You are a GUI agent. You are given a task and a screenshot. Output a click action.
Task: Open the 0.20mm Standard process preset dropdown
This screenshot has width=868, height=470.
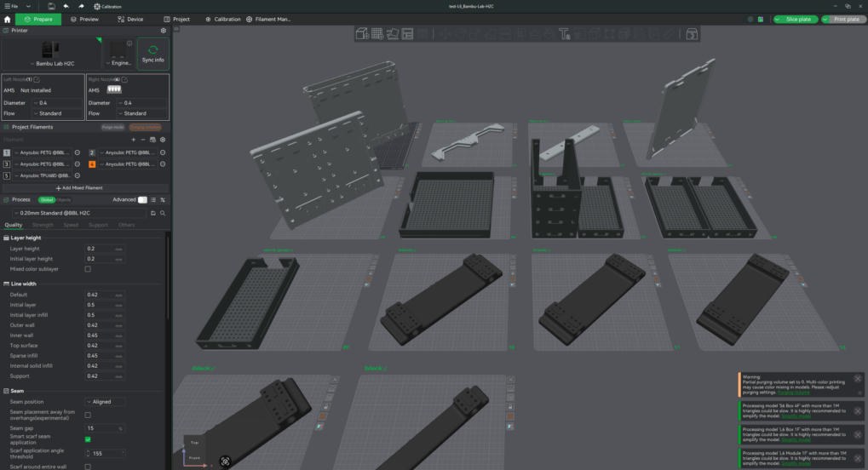80,213
